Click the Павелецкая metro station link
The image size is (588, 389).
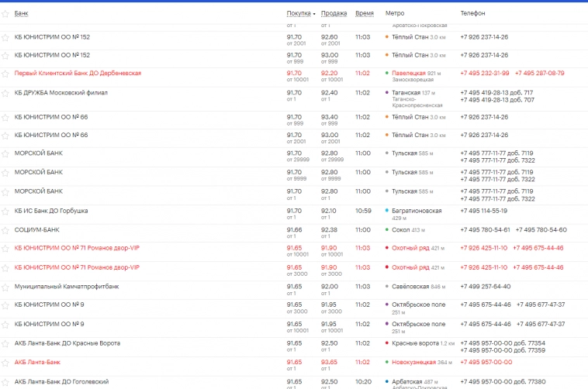pos(409,73)
